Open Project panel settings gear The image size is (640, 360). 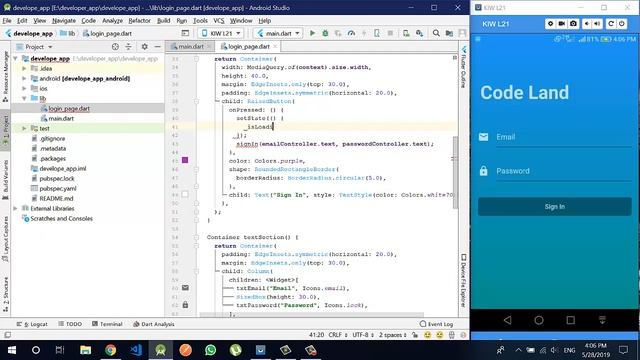[x=144, y=47]
